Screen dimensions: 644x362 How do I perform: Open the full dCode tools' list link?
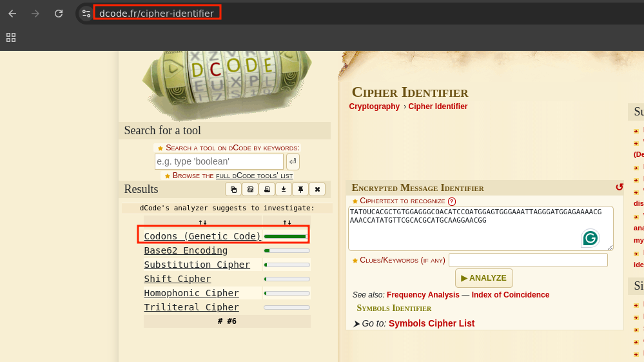[254, 176]
